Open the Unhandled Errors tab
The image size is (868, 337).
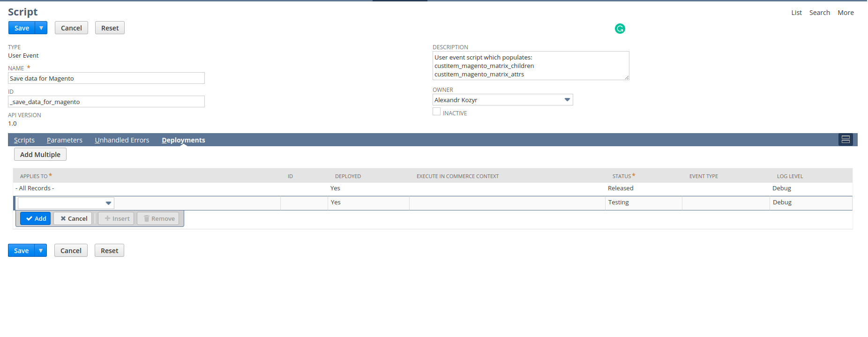tap(122, 140)
